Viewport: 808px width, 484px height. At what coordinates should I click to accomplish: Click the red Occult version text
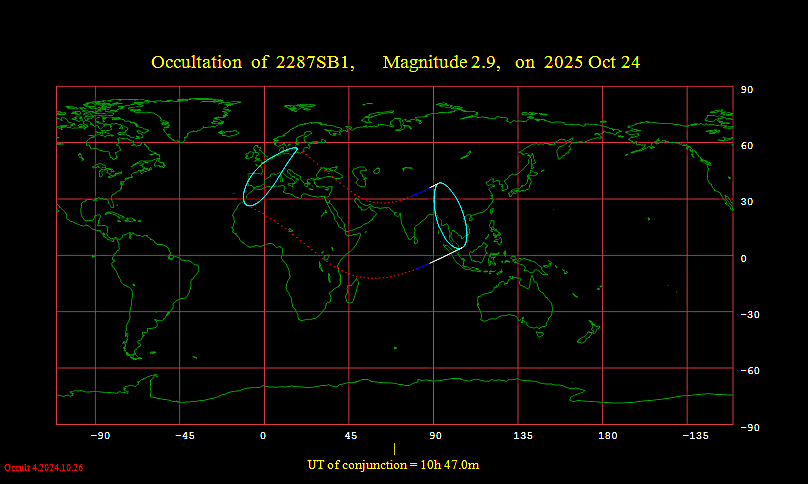tap(43, 467)
